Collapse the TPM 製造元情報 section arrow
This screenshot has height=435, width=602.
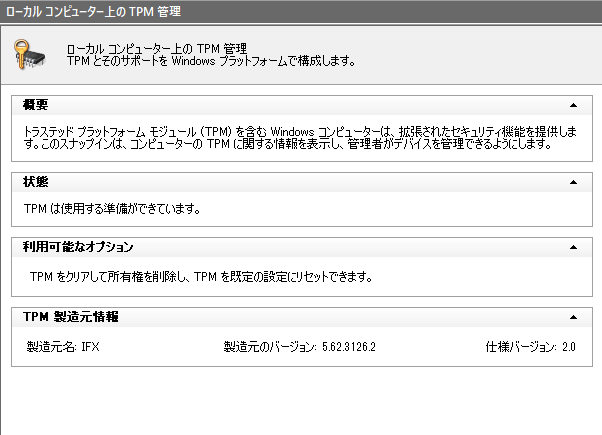573,317
